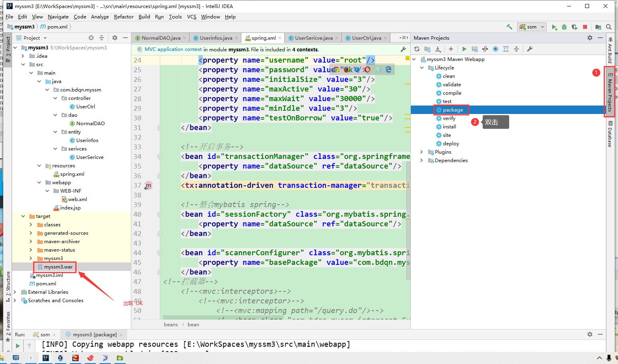618x364 pixels.
Task: Reimport all Maven projects
Action: click(417, 49)
